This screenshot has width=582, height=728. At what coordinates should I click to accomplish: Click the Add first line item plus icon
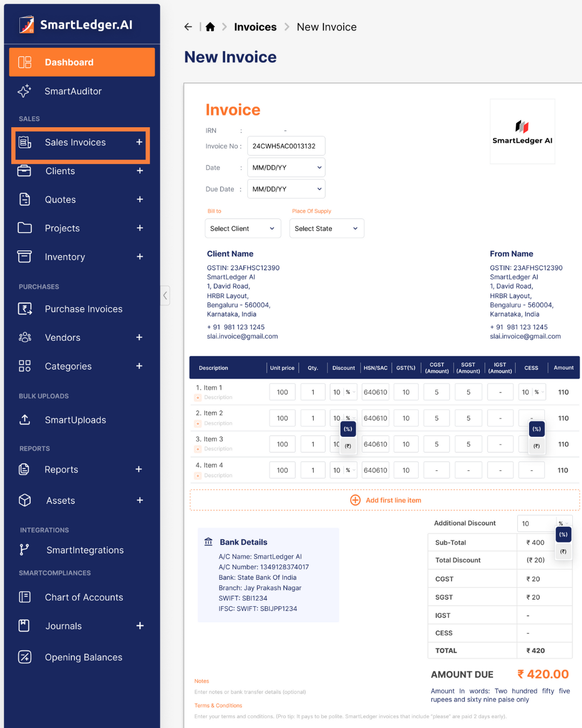pos(355,500)
